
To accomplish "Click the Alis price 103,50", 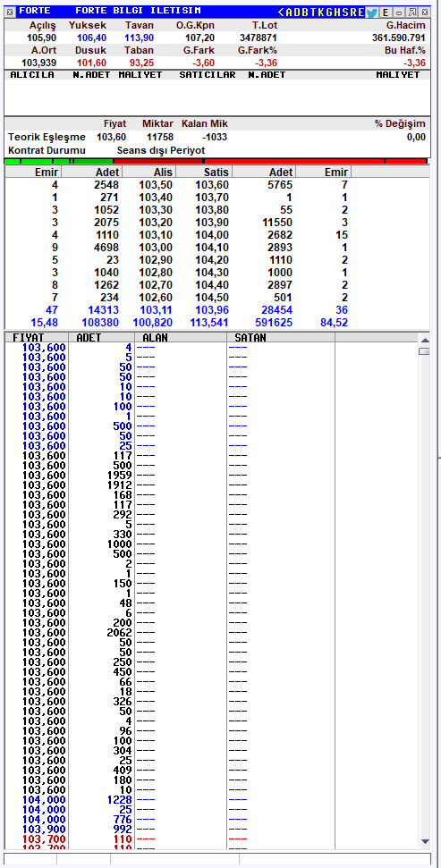I will tap(156, 185).
